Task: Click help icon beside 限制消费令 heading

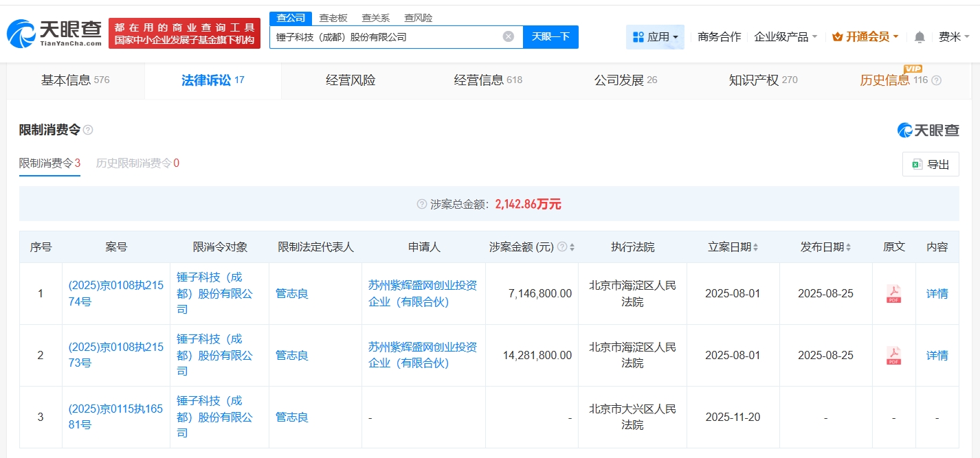Action: 88,130
